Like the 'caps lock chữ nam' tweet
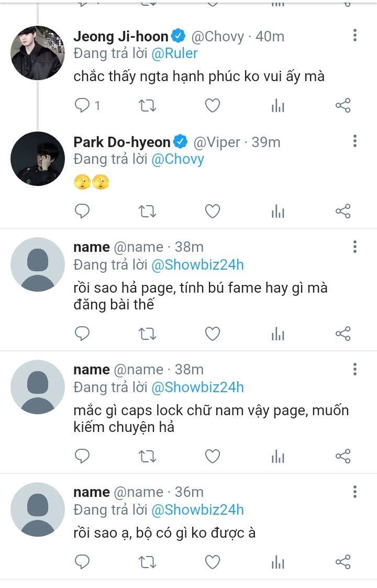Image resolution: width=377 pixels, height=588 pixels. [212, 456]
